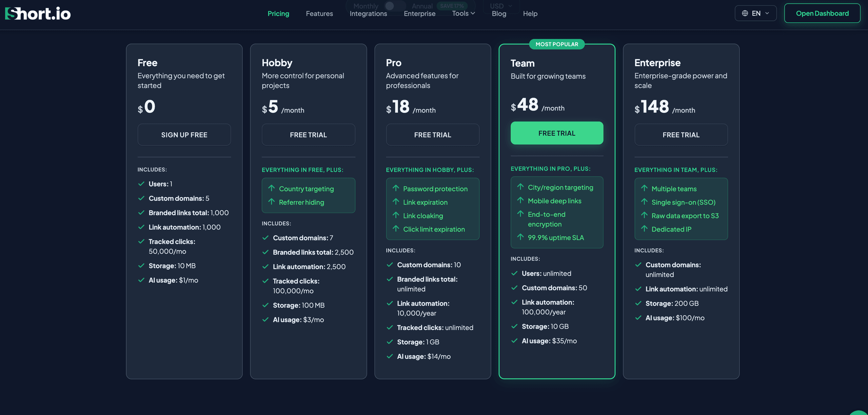Click arrow icon beside Multiple teams

[x=644, y=188]
